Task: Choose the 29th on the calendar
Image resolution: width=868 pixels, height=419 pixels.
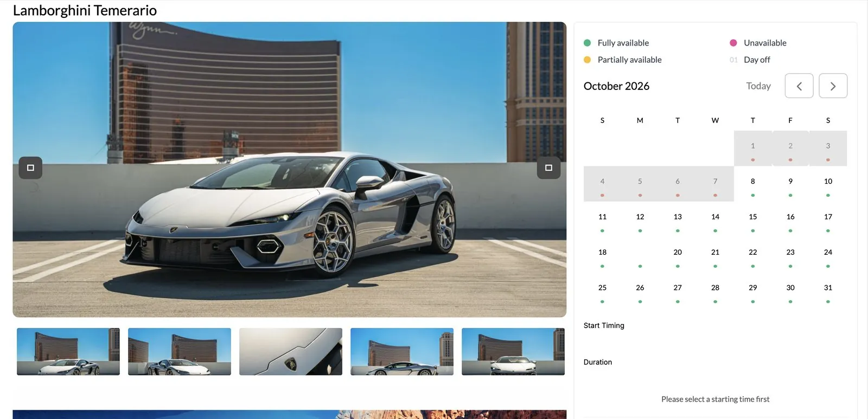Action: [752, 291]
